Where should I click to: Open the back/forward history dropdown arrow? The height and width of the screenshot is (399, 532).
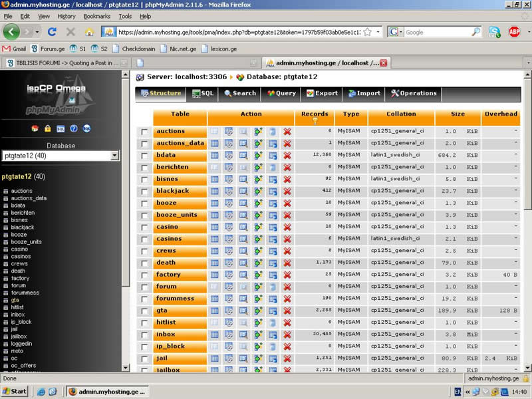(37, 32)
